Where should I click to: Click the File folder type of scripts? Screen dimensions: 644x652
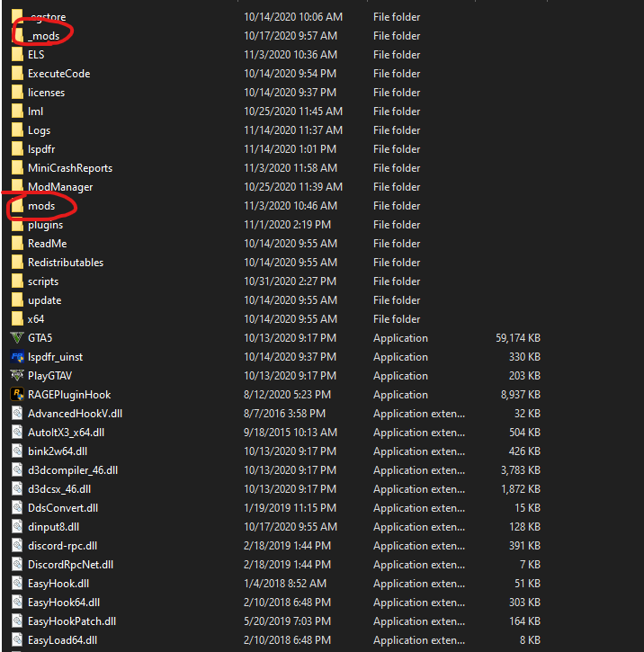pyautogui.click(x=397, y=281)
